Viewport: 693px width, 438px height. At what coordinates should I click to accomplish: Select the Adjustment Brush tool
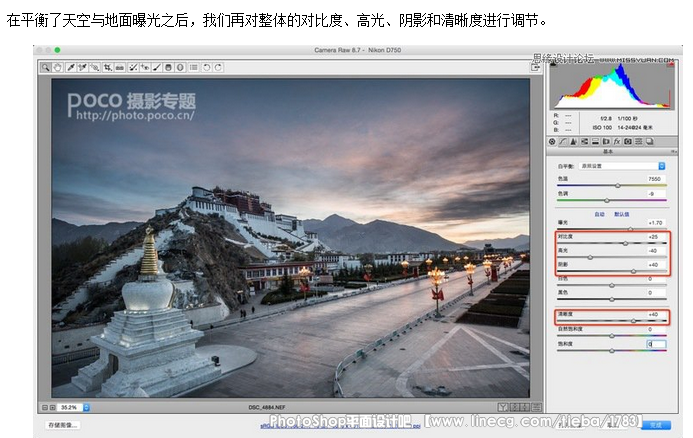(157, 67)
